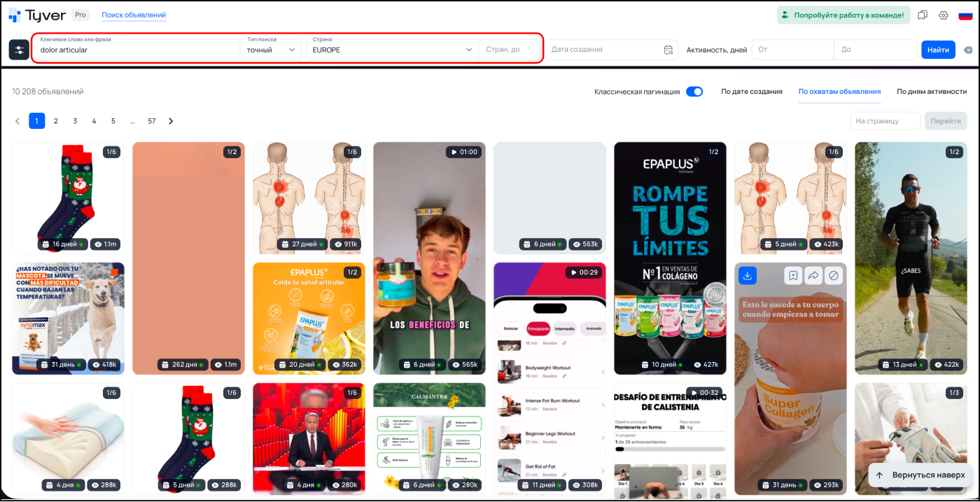Click Вернуться наверх button
Image resolution: width=980 pixels, height=502 pixels.
920,475
